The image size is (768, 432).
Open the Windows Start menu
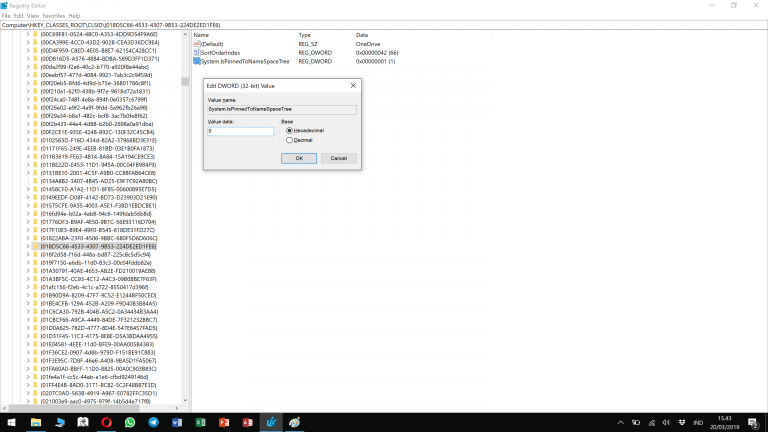tap(9, 422)
